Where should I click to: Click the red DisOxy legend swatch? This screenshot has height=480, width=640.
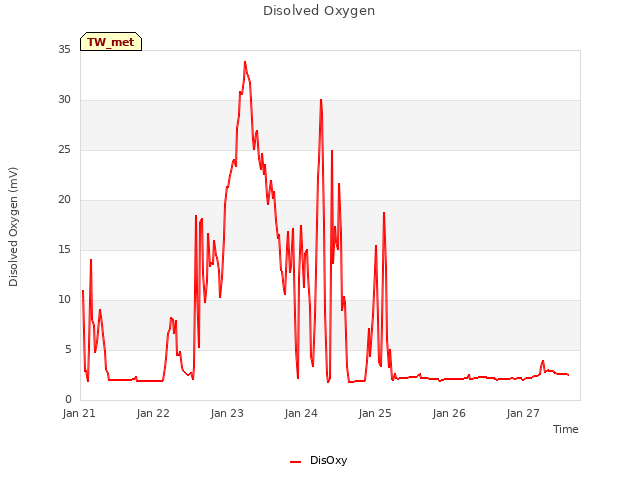(296, 462)
